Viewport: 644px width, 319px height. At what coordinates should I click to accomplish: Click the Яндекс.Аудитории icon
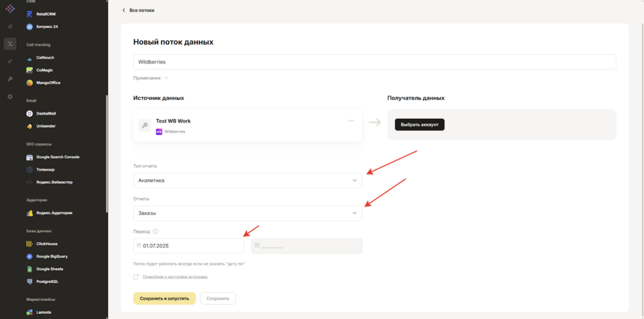(30, 213)
